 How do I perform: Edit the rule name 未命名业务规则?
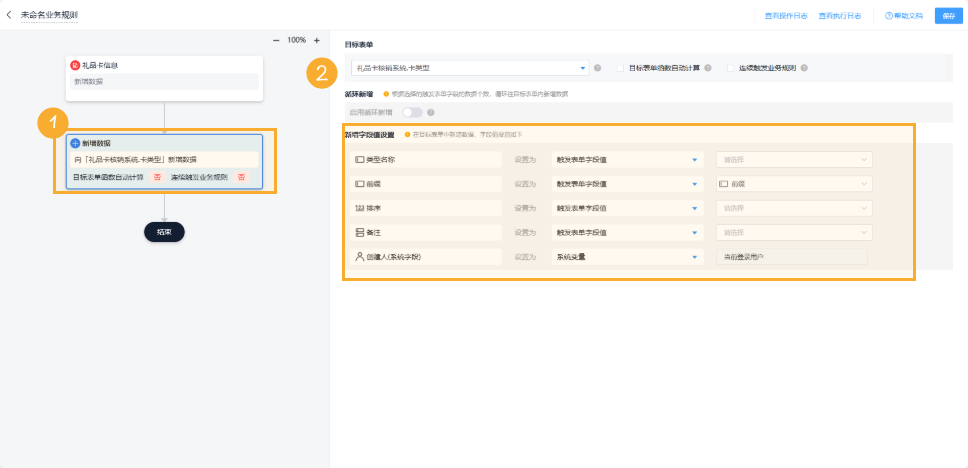click(x=49, y=14)
